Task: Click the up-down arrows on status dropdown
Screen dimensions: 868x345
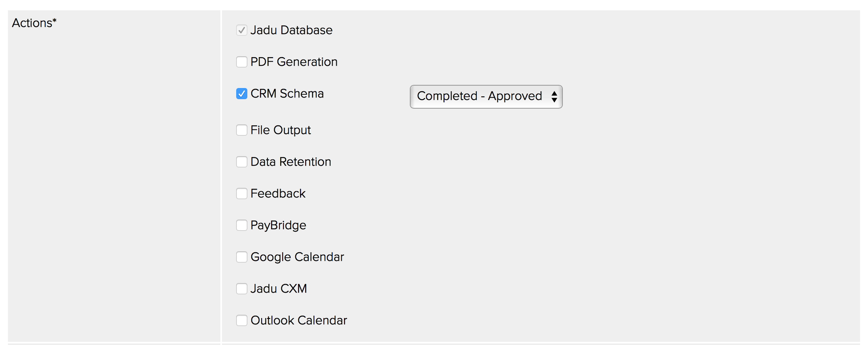Action: (x=554, y=96)
